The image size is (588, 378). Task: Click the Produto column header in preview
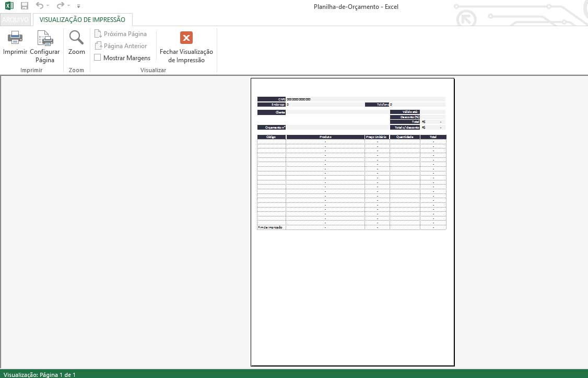tap(325, 137)
